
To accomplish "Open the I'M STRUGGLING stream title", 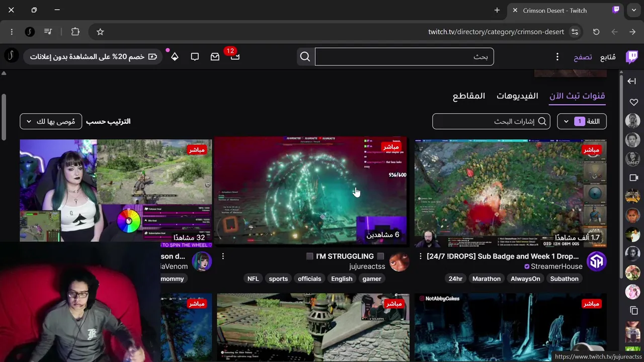I will [x=345, y=256].
